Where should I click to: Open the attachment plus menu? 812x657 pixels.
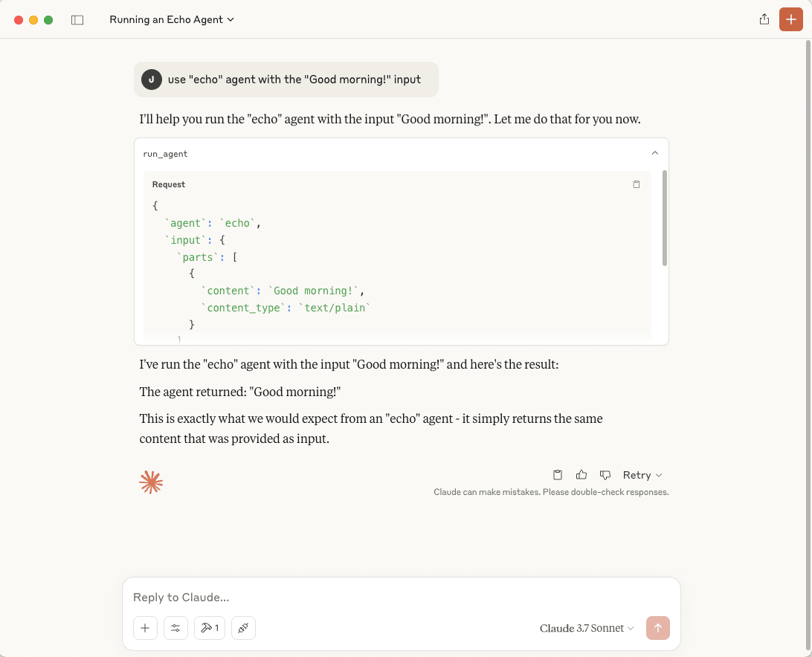coord(145,628)
